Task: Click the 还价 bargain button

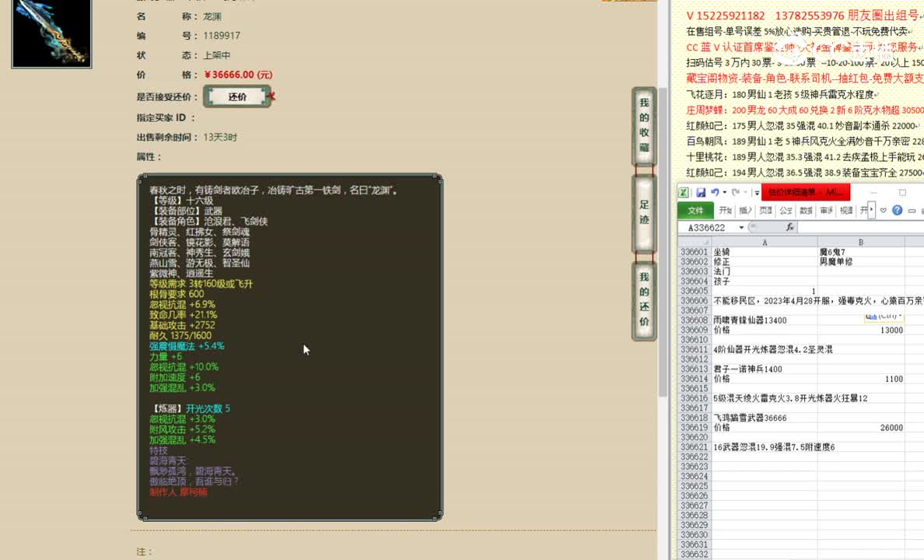Action: tap(237, 96)
